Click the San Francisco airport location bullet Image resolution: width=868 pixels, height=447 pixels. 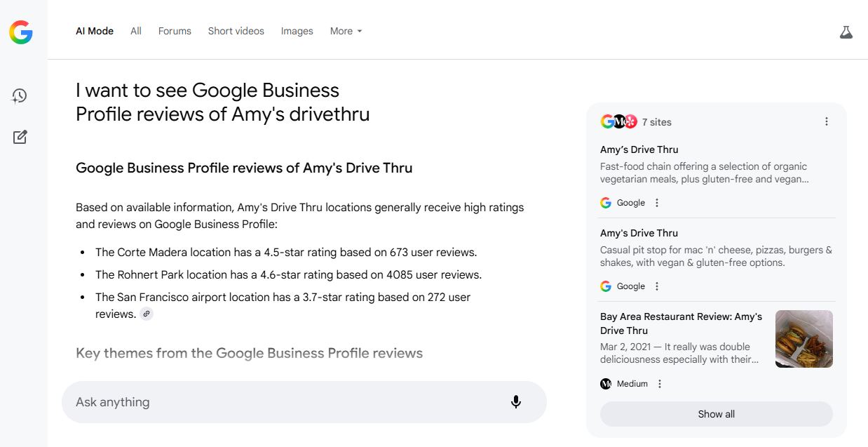(x=283, y=305)
